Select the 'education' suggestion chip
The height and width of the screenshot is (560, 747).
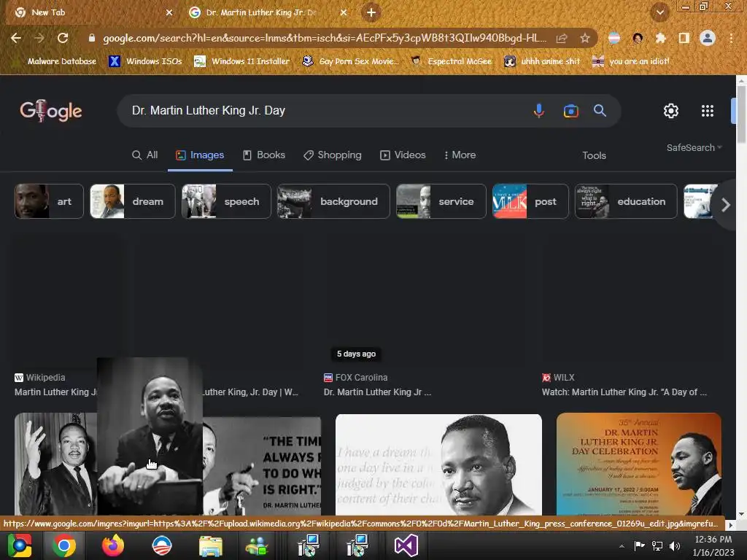pyautogui.click(x=626, y=201)
